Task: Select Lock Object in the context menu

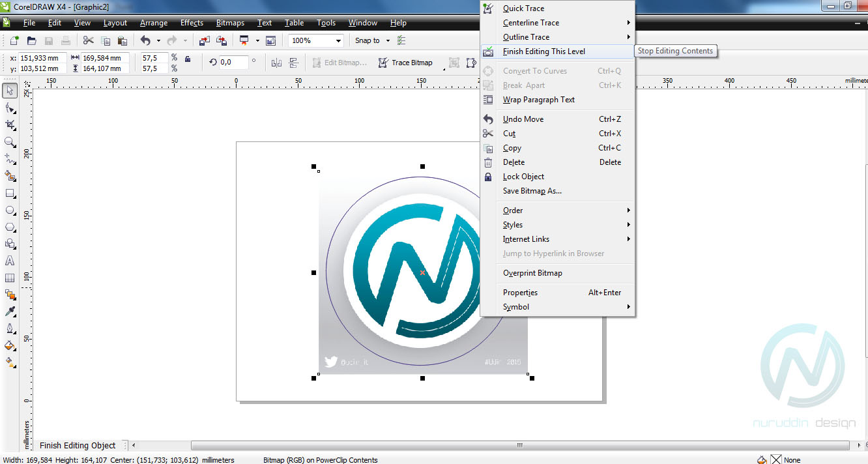Action: coord(557,177)
